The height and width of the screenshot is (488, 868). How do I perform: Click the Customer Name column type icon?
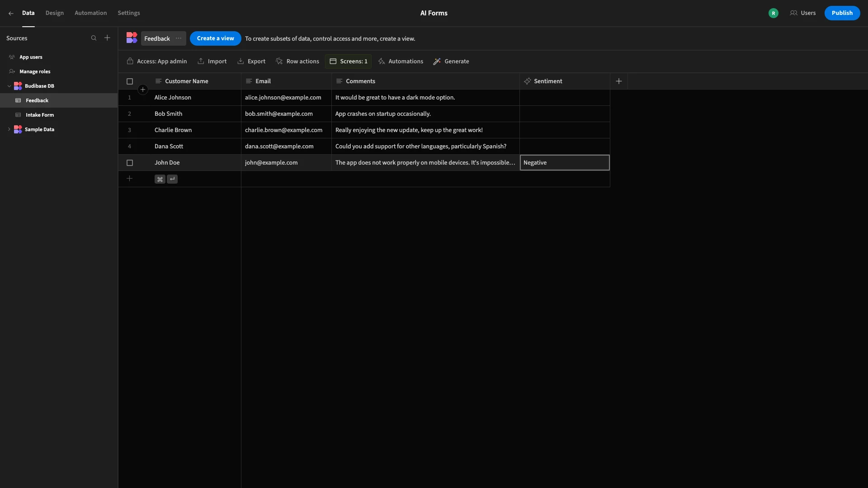158,81
